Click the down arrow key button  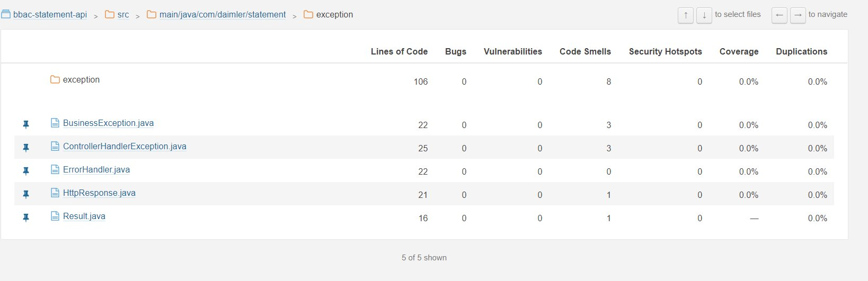(704, 15)
